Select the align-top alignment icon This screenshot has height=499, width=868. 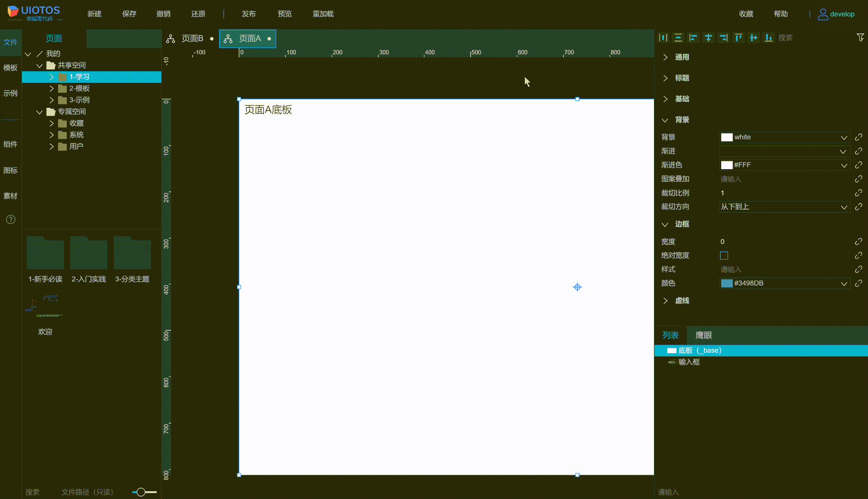click(738, 37)
